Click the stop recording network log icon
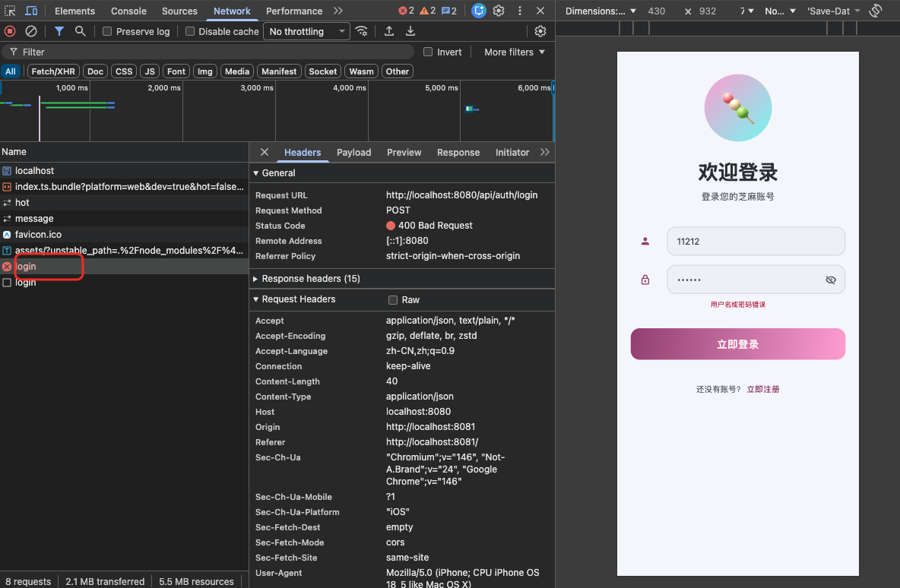The image size is (900, 588). click(x=10, y=32)
